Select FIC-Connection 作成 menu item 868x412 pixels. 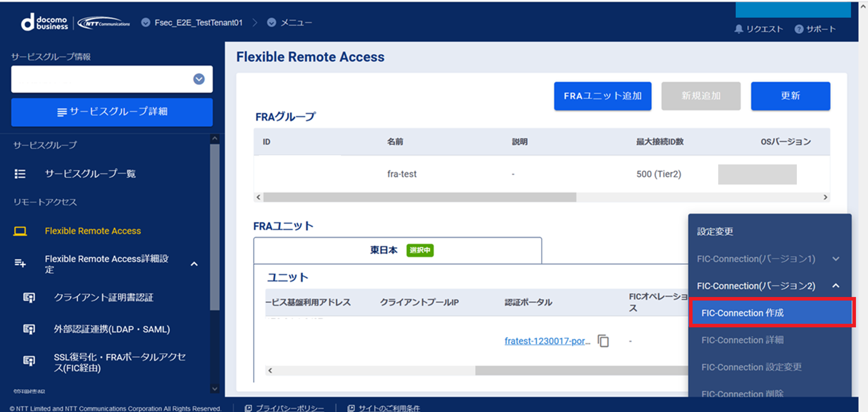tap(772, 313)
